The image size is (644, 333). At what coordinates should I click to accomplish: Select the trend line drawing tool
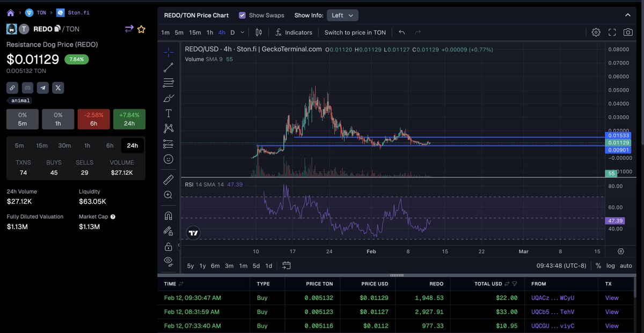point(169,68)
